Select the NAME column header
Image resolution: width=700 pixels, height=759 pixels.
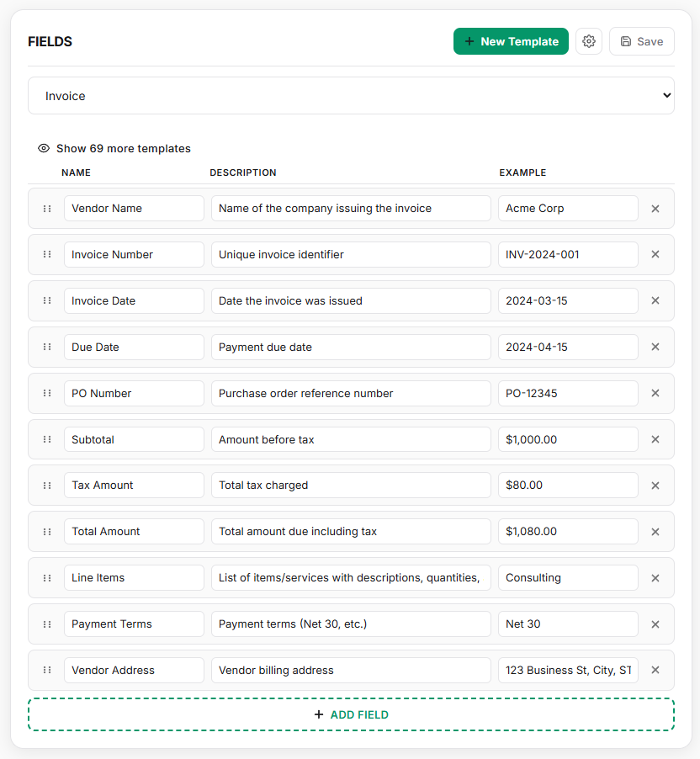point(77,172)
